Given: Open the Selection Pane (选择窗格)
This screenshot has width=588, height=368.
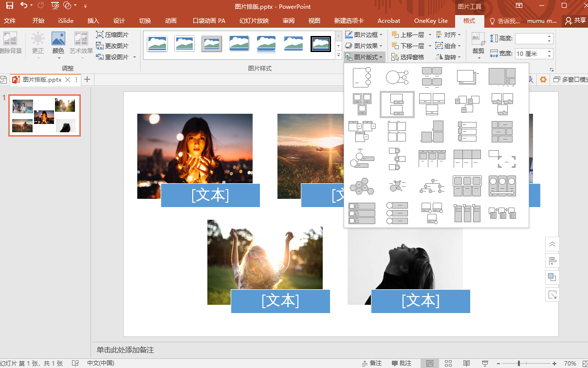Looking at the screenshot, I should tap(408, 57).
